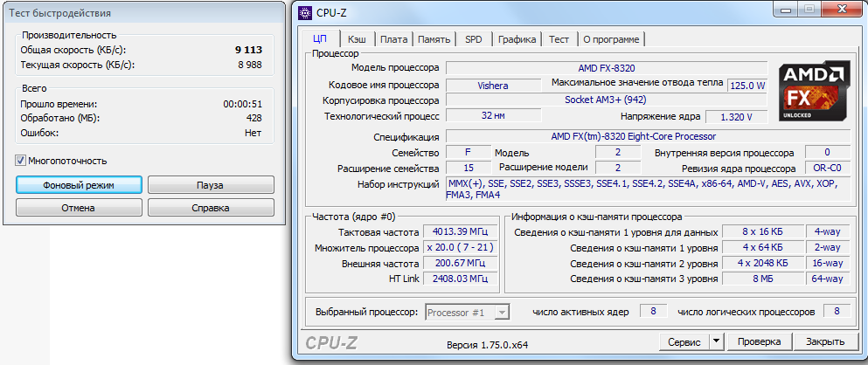Click the 64-way associativity value

828,279
